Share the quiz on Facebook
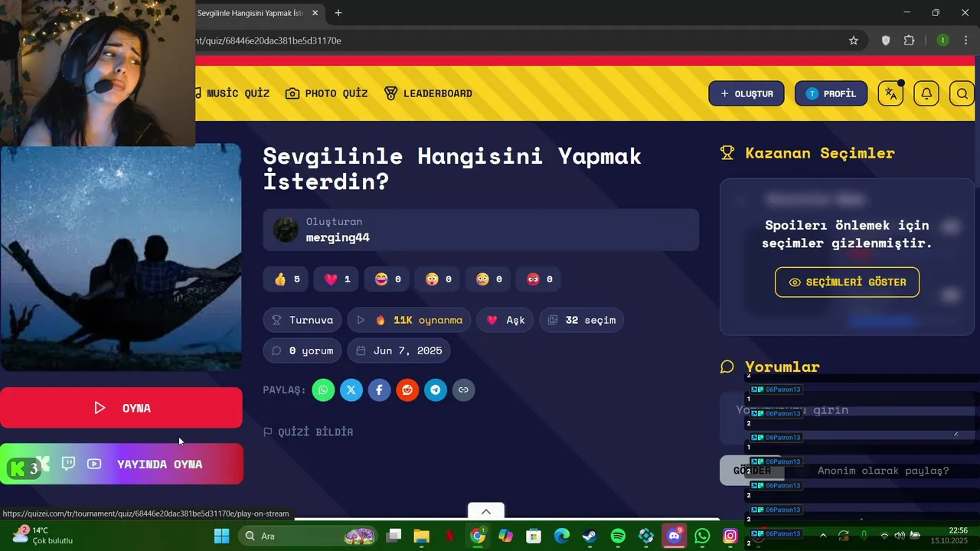980x551 pixels. click(379, 390)
